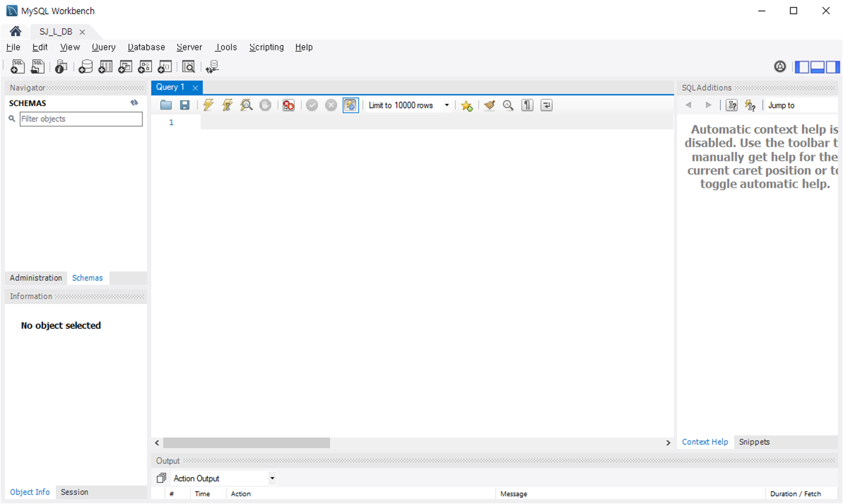Beautify the SQL script with the broom icon
Viewport: 843px width, 504px height.
[x=489, y=105]
